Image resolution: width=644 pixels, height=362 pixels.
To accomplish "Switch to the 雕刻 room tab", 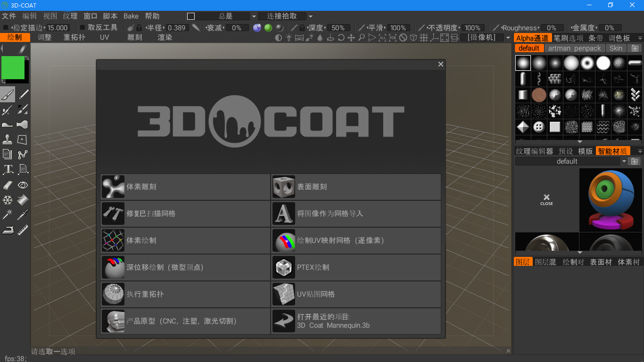I will [135, 37].
